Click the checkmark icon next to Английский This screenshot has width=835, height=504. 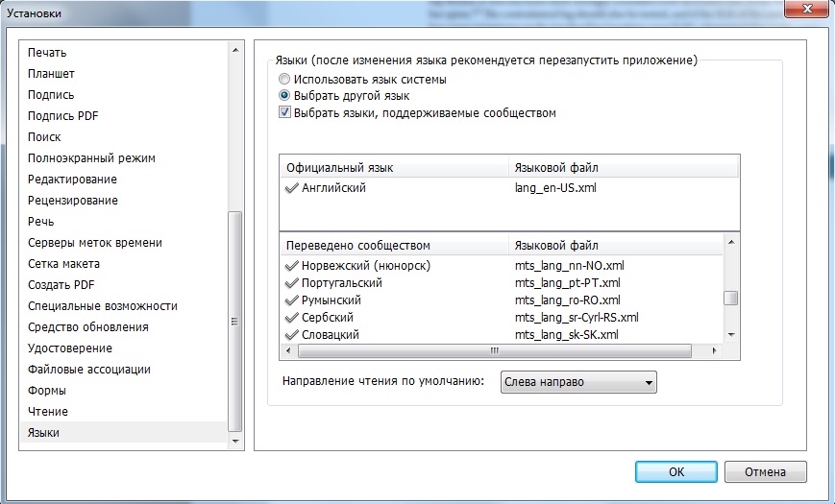(291, 188)
